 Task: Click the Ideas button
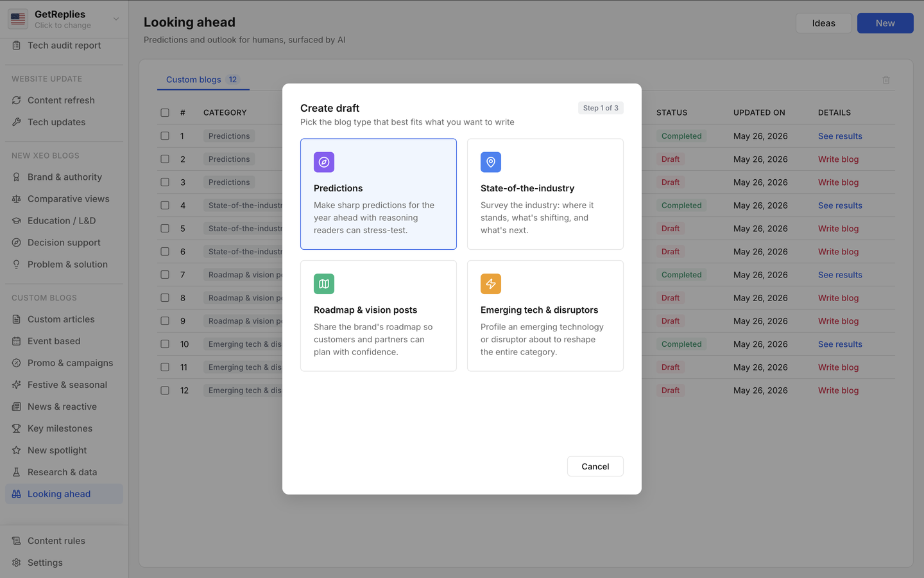tap(824, 23)
